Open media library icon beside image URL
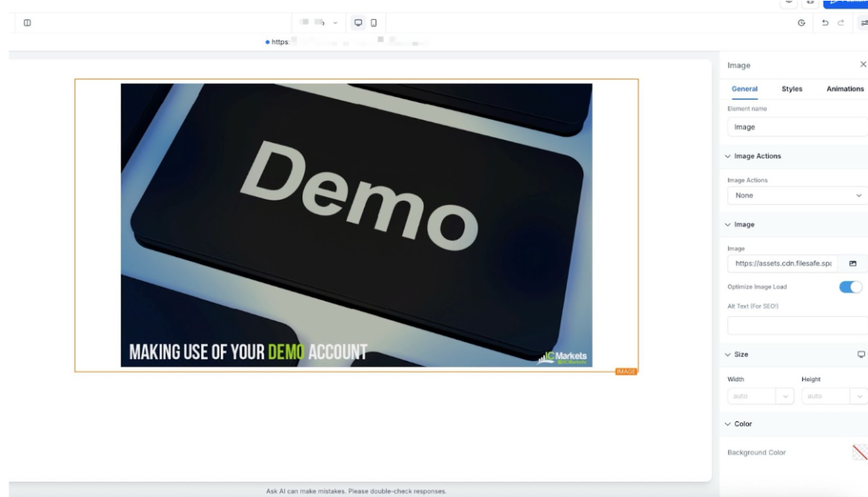The height and width of the screenshot is (497, 868). coord(852,264)
